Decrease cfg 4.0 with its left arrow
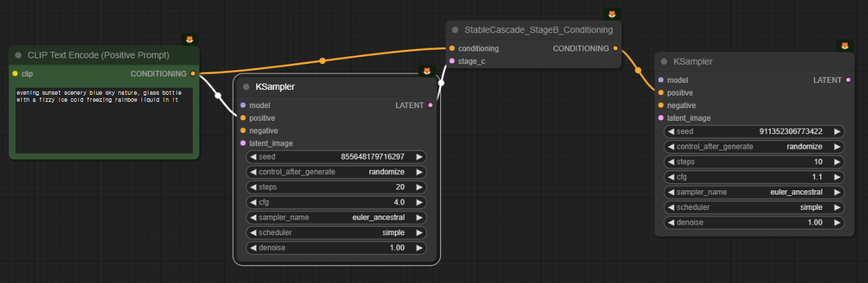This screenshot has width=868, height=283. click(x=253, y=202)
